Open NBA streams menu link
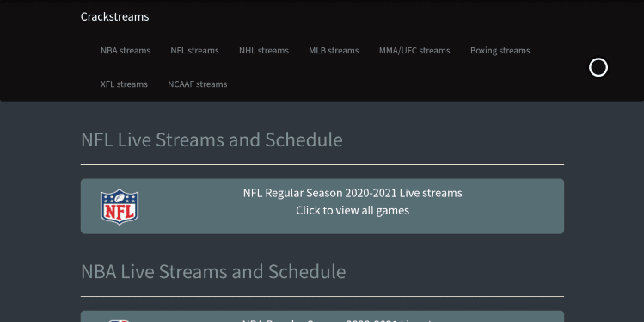This screenshot has height=322, width=644. coord(126,51)
